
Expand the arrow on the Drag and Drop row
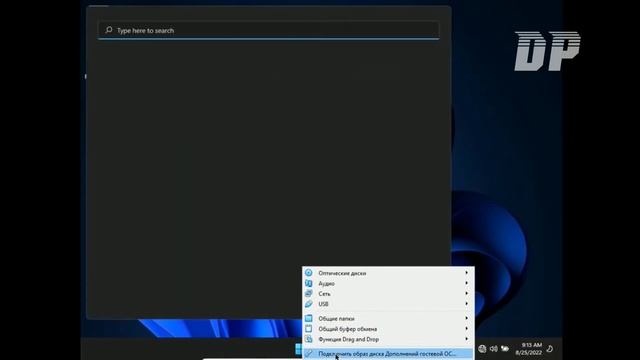pos(467,339)
